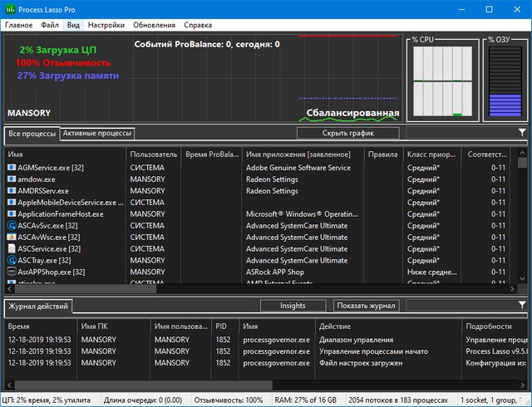The height and width of the screenshot is (407, 532).
Task: Open the Настройки menu
Action: 106,26
